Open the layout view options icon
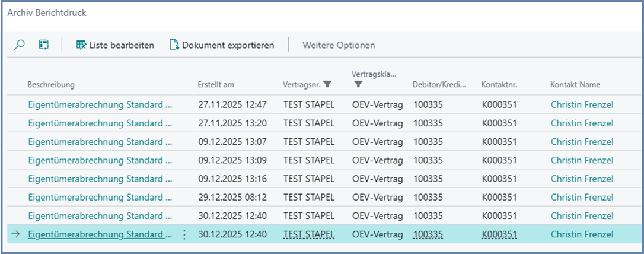Image resolution: width=644 pixels, height=254 pixels. click(x=44, y=45)
